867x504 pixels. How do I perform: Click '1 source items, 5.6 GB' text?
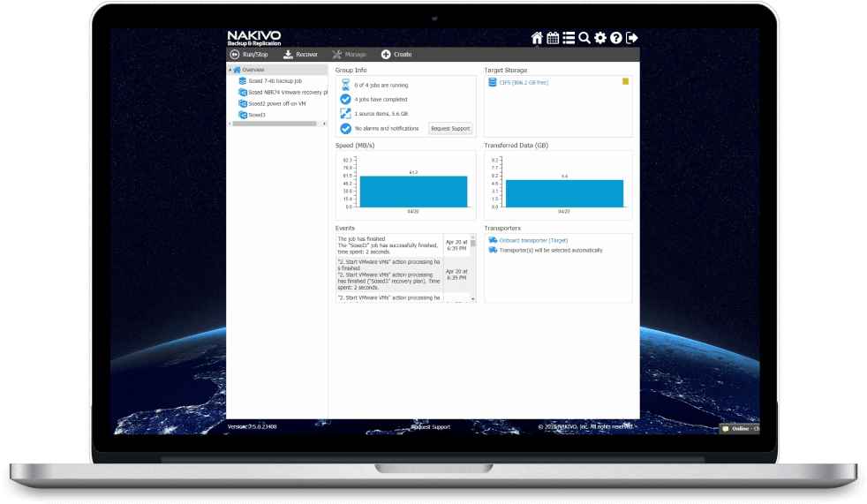click(x=381, y=114)
